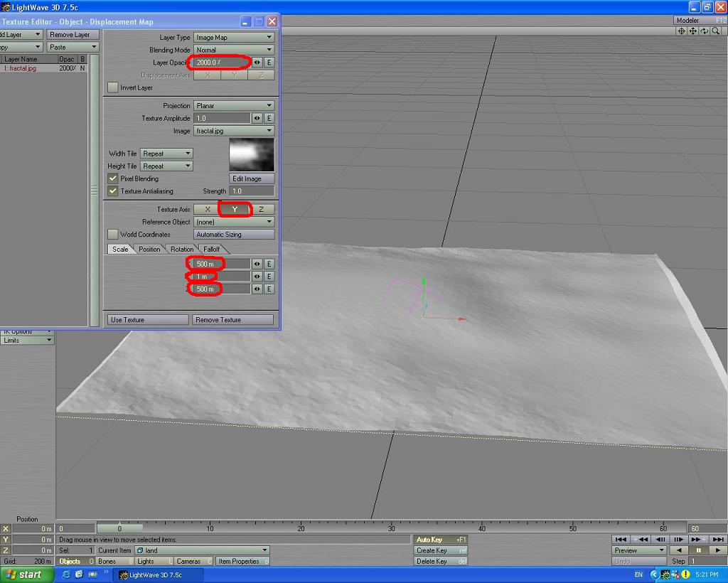Select the Lights item mode
The image size is (728, 583).
154,561
